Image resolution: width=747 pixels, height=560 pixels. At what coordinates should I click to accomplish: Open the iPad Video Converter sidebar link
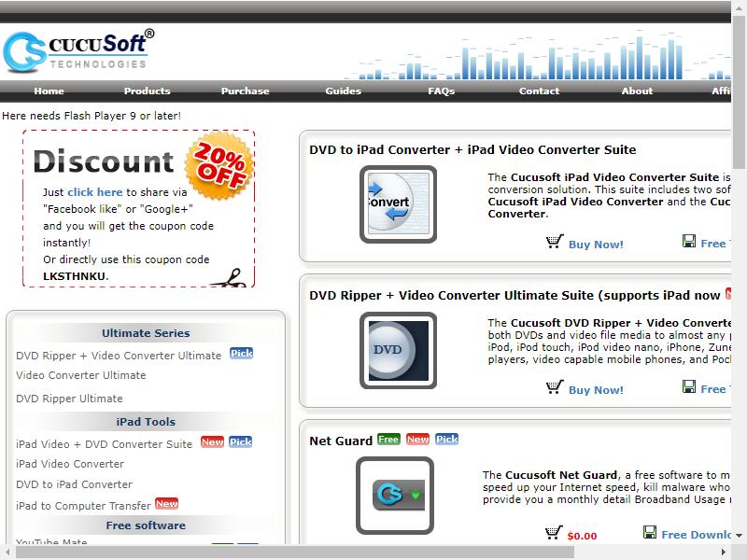70,464
